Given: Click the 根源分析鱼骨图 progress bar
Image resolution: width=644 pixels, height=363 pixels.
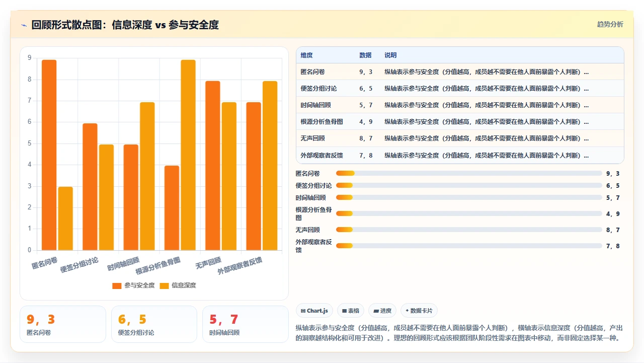Looking at the screenshot, I should click(469, 213).
